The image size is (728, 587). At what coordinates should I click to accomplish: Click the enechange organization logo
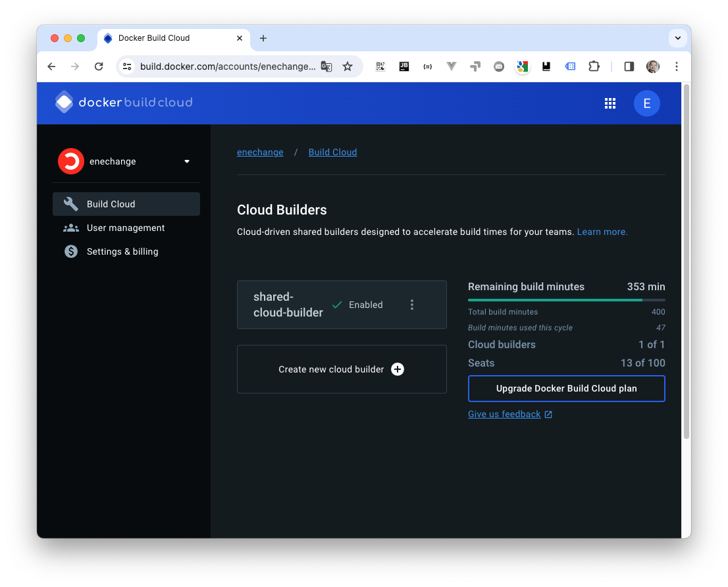click(70, 161)
